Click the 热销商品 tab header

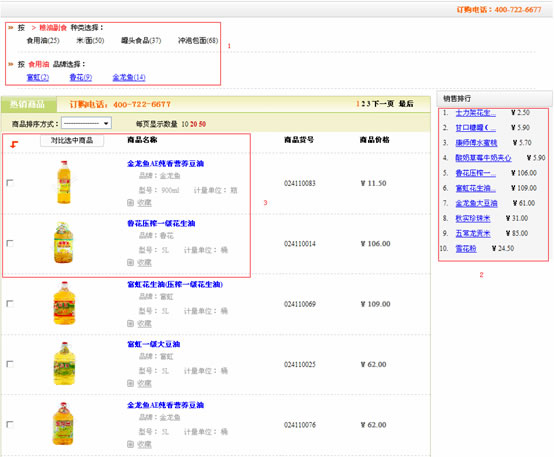pyautogui.click(x=28, y=104)
